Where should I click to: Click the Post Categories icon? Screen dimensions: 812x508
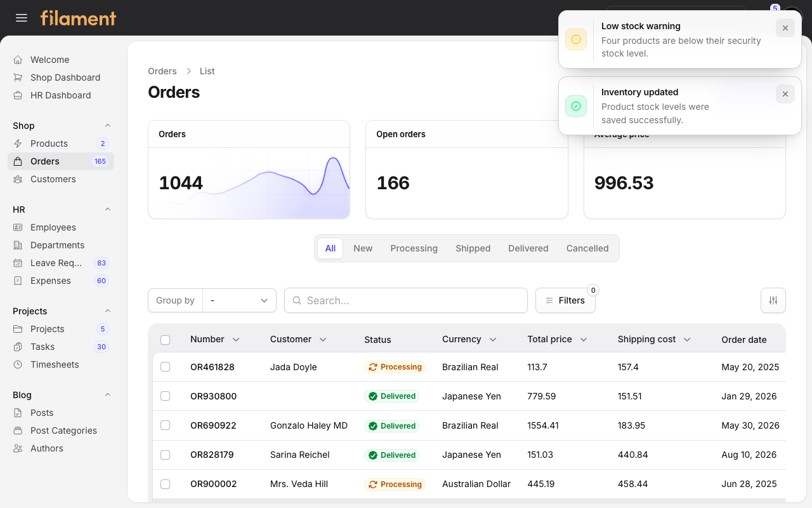click(18, 431)
